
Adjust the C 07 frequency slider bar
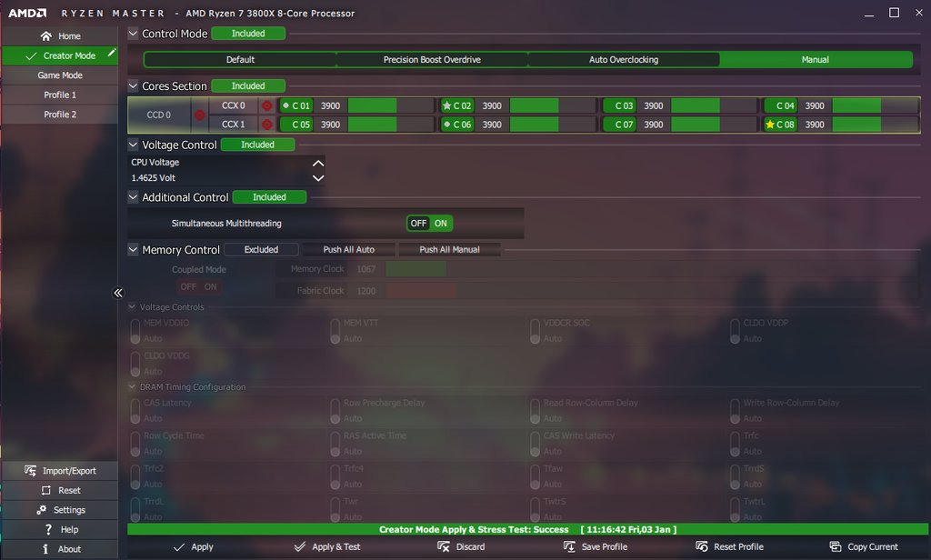[x=714, y=125]
